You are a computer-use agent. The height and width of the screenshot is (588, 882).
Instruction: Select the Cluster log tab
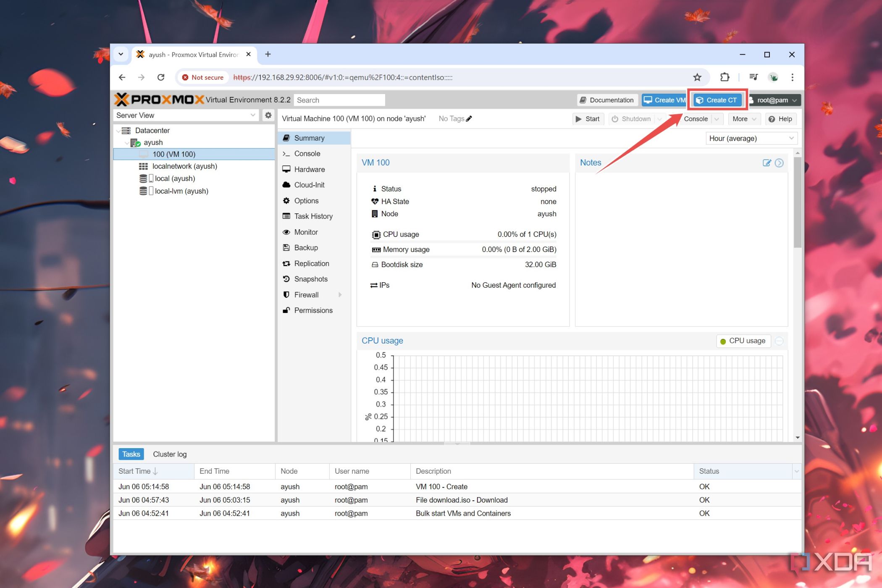[x=169, y=454]
